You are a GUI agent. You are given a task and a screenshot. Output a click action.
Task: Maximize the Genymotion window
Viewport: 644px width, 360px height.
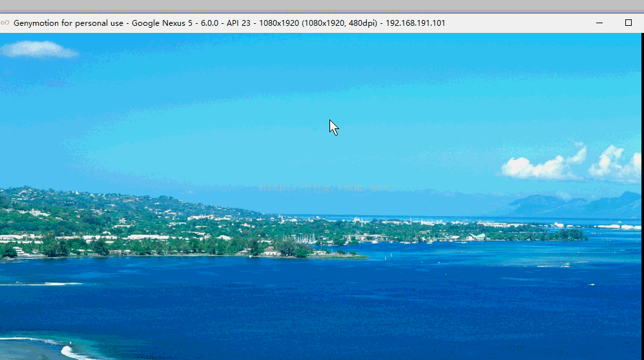pyautogui.click(x=628, y=23)
